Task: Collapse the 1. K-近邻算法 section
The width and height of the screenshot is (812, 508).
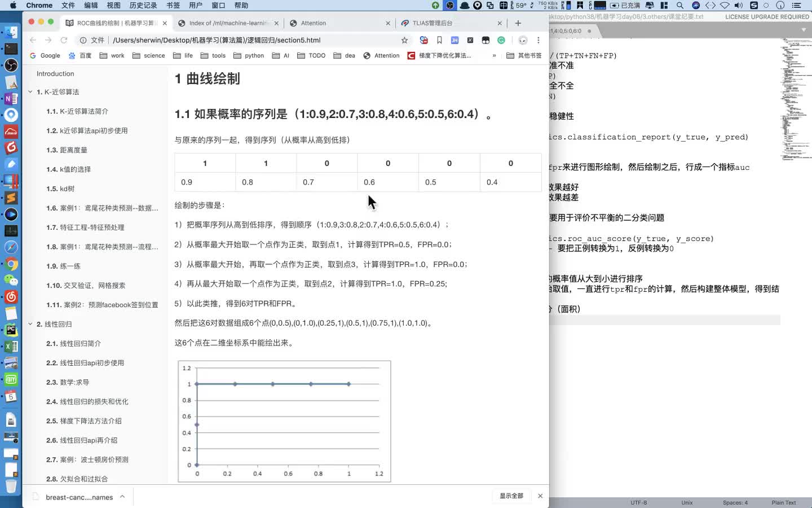Action: click(30, 92)
